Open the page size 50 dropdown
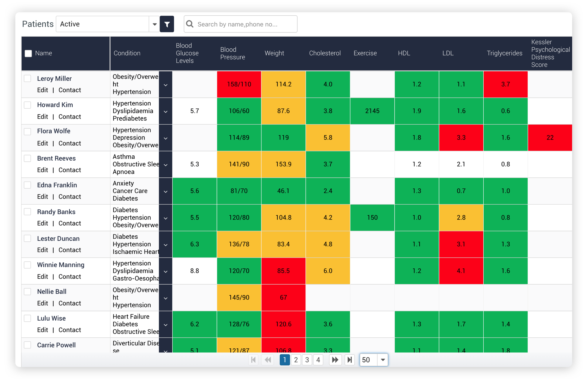The image size is (588, 379). [x=383, y=360]
